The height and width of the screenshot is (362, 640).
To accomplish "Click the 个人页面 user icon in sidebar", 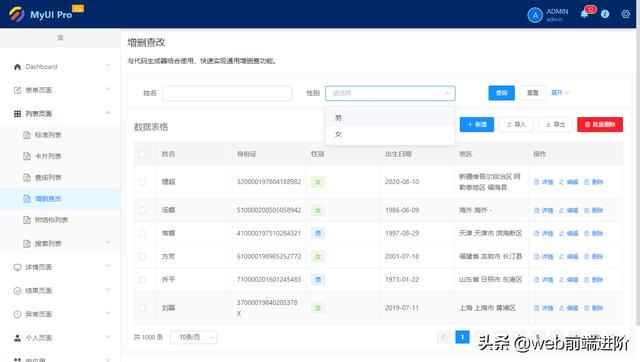I will tap(17, 338).
